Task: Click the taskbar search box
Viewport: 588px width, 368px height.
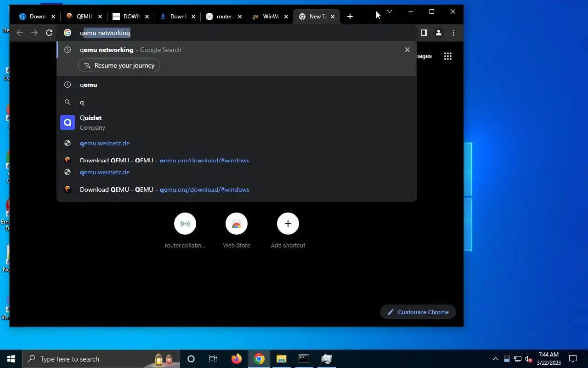Action: 101,359
